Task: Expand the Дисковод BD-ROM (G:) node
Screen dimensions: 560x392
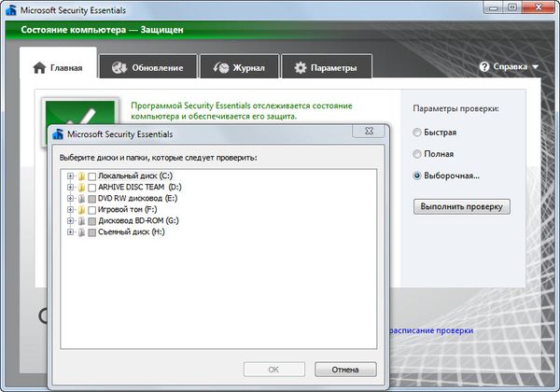Action: point(70,221)
